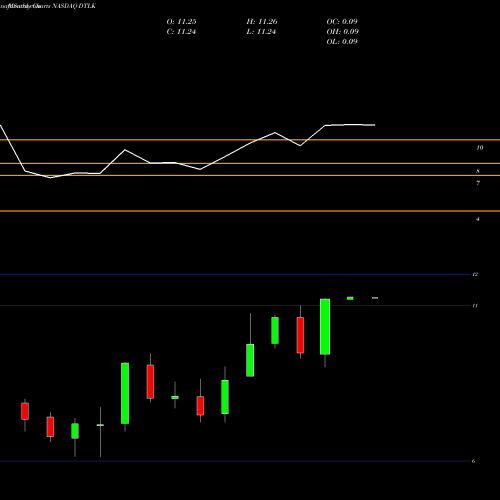Click the last small red candle near 11

(375, 298)
